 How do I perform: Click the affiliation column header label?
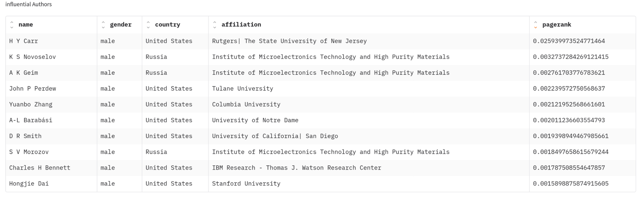click(241, 25)
